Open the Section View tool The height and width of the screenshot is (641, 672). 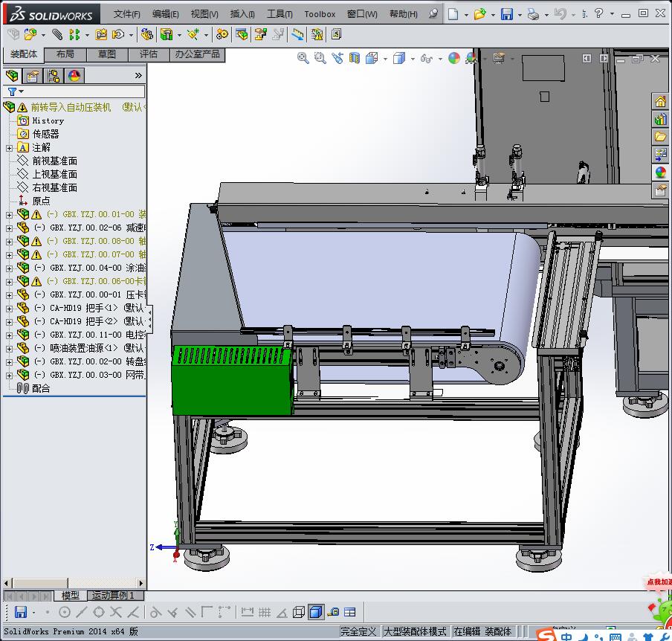(355, 58)
